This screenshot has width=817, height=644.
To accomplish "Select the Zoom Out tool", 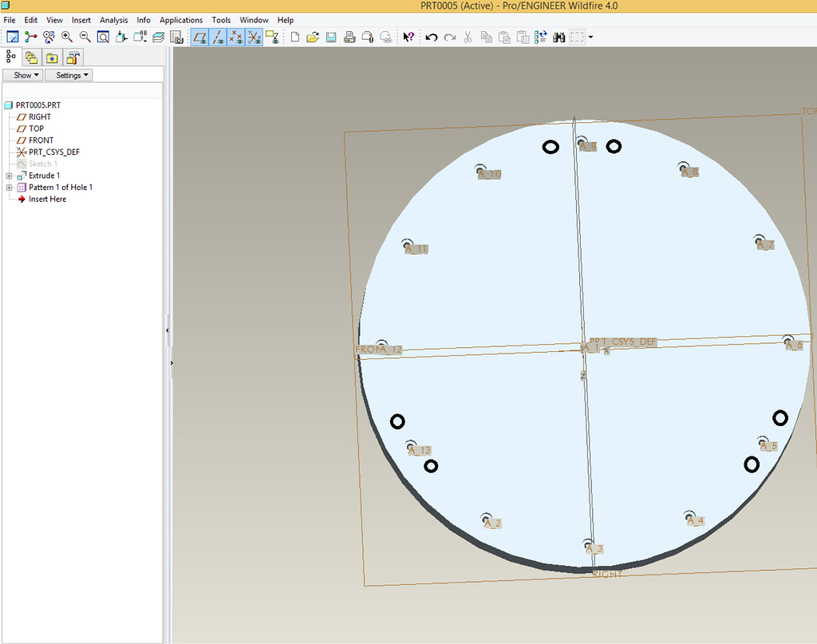I will [85, 37].
